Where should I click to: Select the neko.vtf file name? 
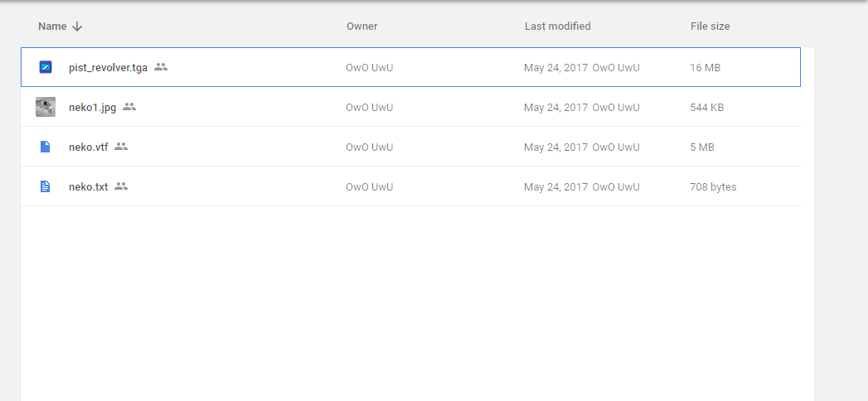click(88, 147)
